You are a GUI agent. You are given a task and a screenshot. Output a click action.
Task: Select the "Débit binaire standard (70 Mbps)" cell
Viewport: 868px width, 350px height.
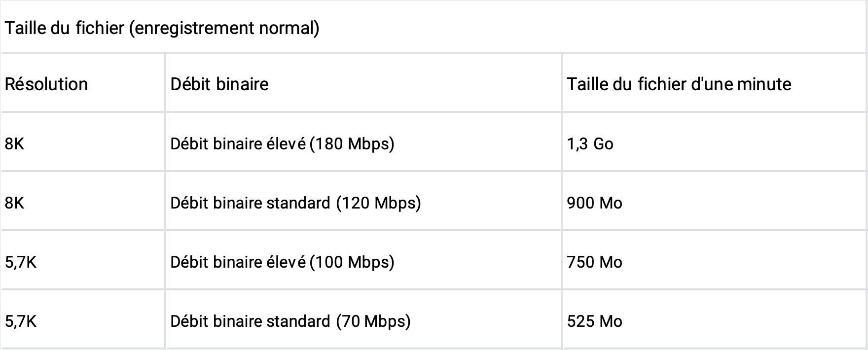click(290, 321)
